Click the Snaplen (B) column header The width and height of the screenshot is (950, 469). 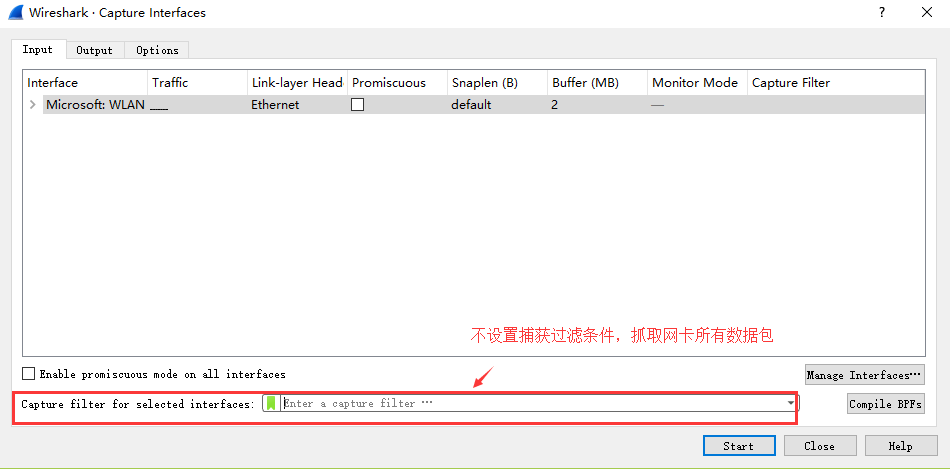(497, 83)
